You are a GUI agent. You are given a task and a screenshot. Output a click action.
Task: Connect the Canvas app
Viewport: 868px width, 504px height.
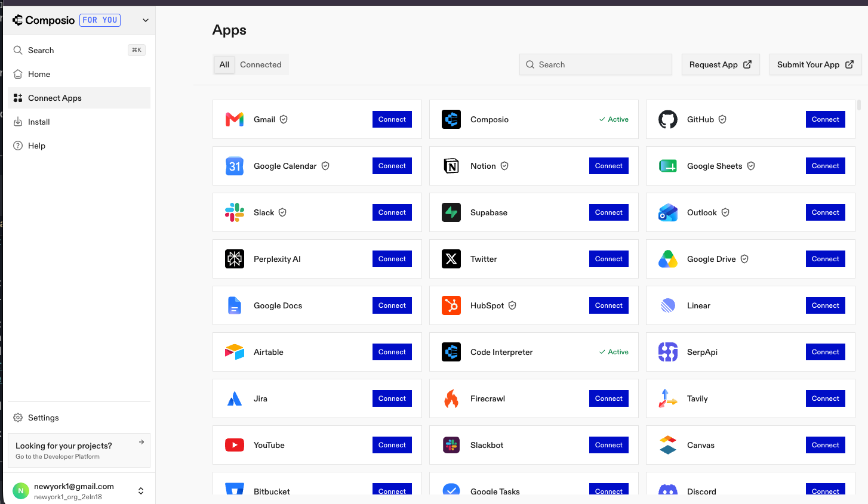click(x=826, y=445)
